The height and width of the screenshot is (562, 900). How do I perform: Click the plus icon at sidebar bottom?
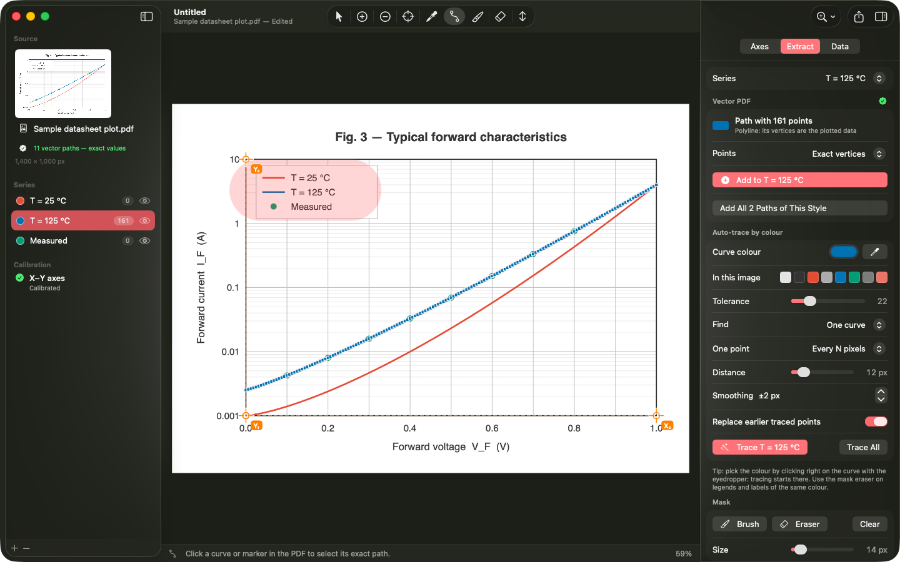tap(15, 548)
